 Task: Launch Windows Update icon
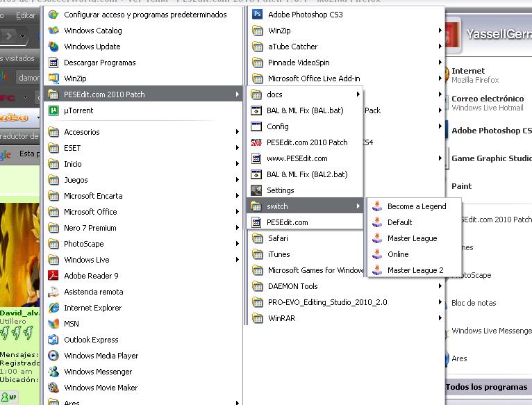[53, 47]
